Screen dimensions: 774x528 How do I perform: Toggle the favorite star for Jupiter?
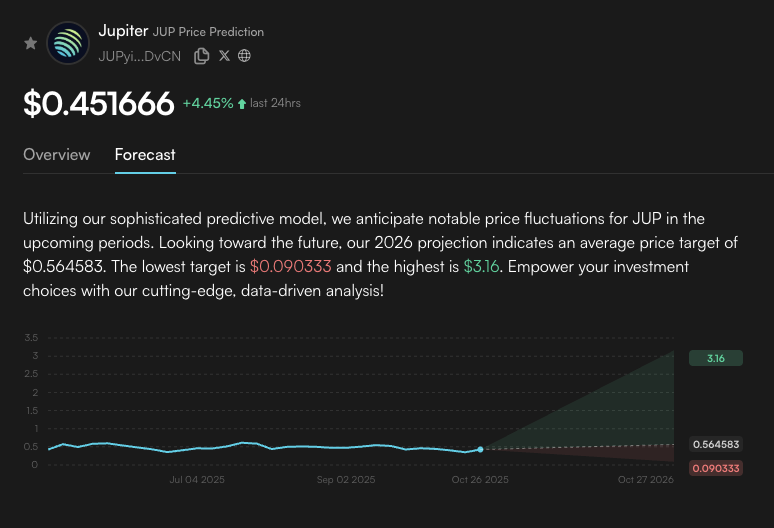pyautogui.click(x=31, y=44)
